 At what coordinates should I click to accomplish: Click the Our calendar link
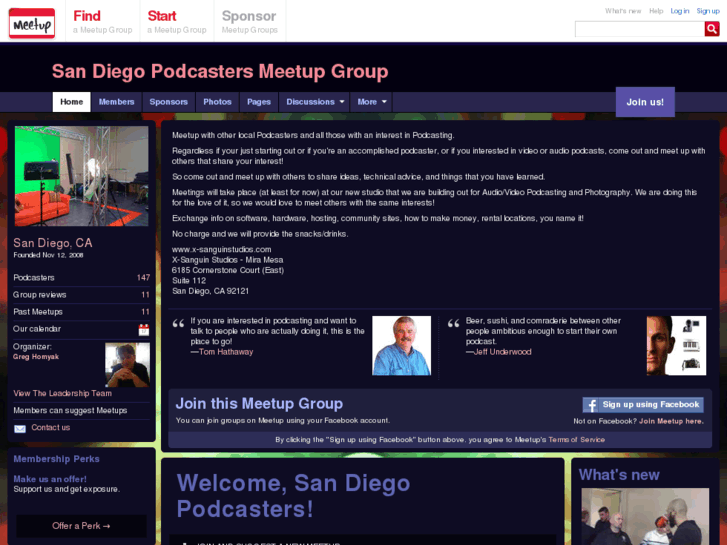37,329
